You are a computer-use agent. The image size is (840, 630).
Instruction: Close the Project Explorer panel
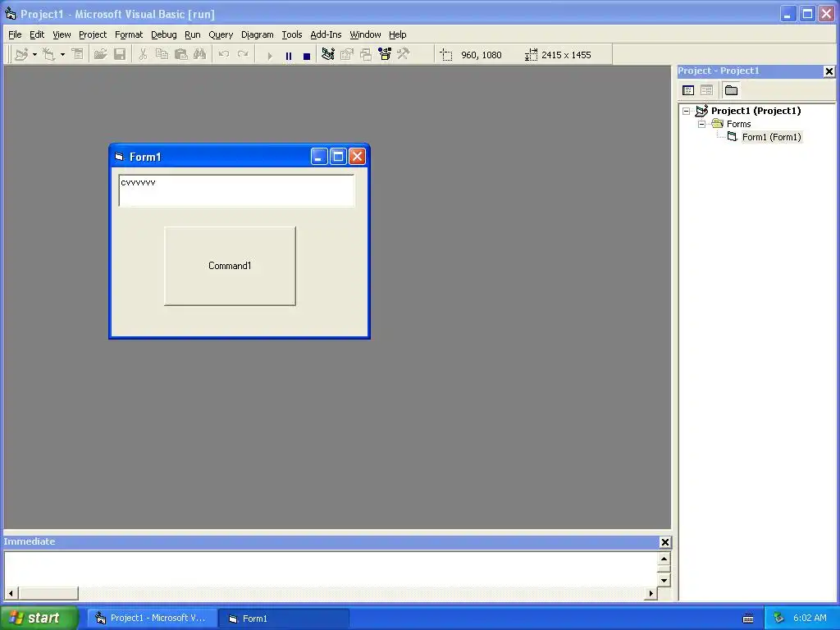coord(829,71)
